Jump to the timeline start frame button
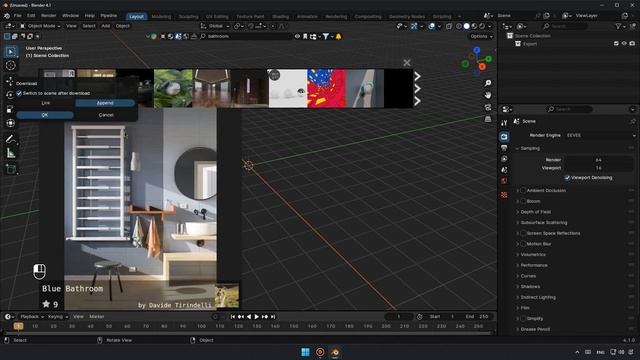The width and height of the screenshot is (640, 360). coord(233,317)
